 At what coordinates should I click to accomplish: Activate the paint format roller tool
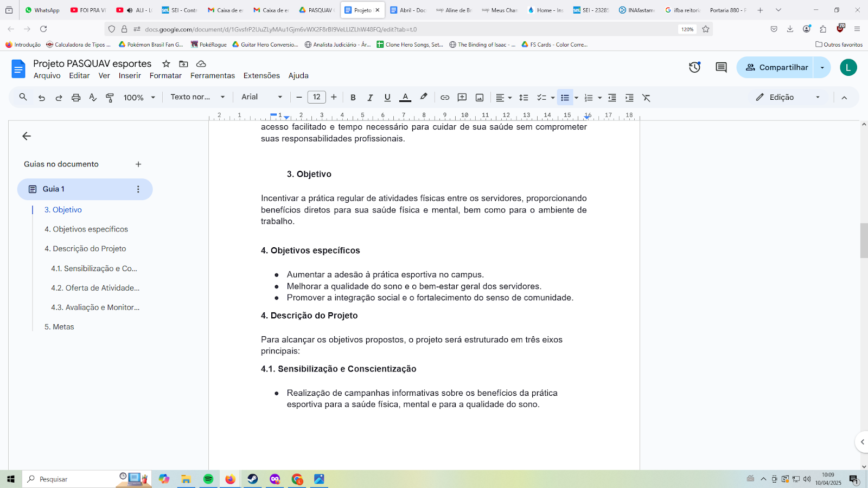pos(110,98)
